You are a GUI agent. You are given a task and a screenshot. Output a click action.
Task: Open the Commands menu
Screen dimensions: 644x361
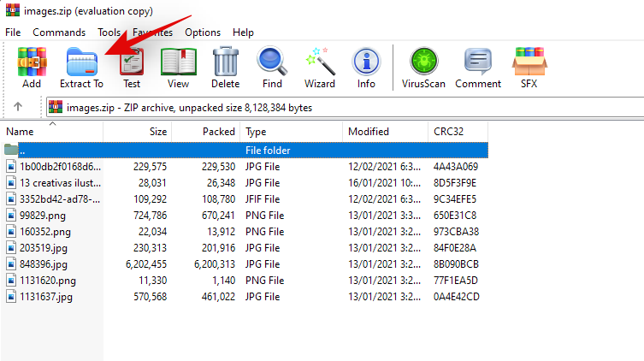coord(59,33)
